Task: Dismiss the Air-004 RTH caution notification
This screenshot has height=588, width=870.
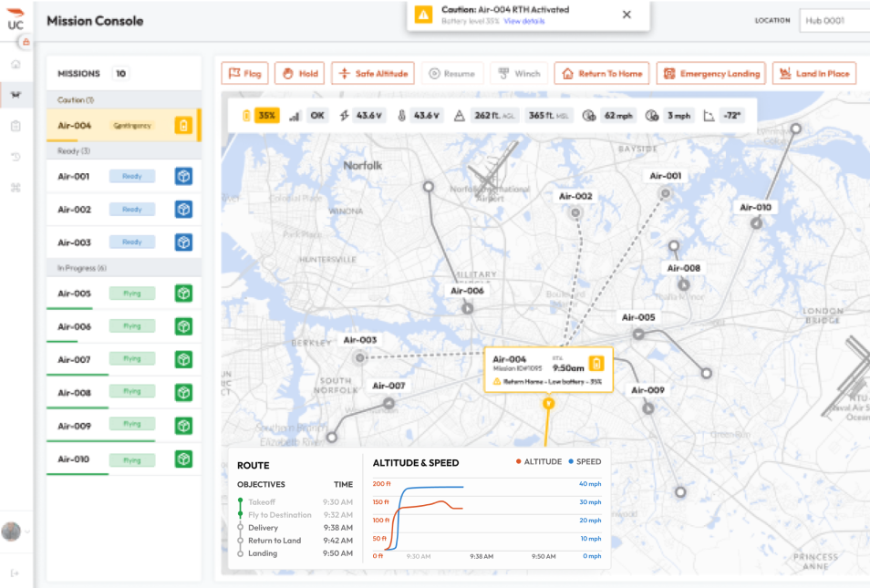Action: click(627, 15)
